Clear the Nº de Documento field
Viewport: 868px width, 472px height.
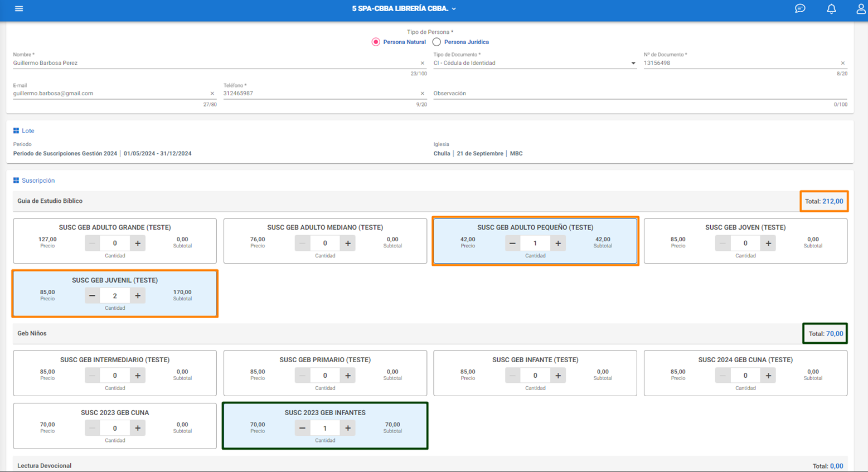coord(842,63)
